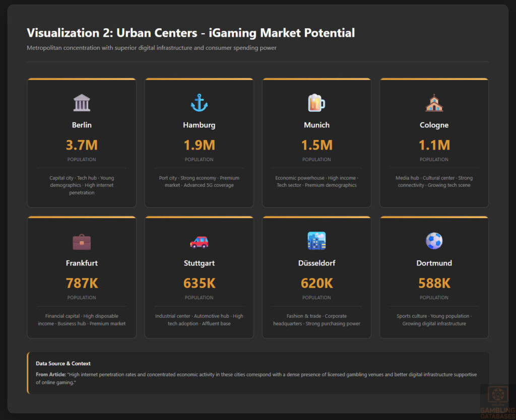Viewport: 516px width, 420px height.
Task: Click the bank icon above Berlin
Action: [82, 102]
